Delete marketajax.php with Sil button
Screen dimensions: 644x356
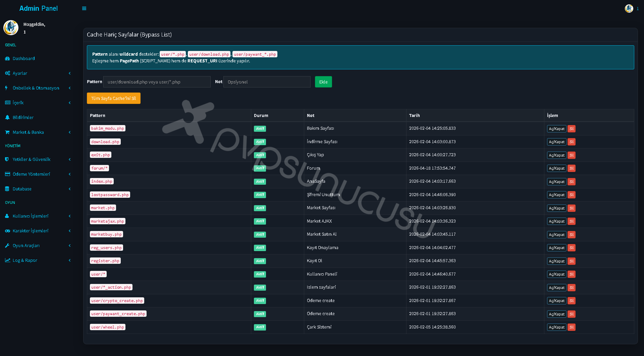(572, 221)
